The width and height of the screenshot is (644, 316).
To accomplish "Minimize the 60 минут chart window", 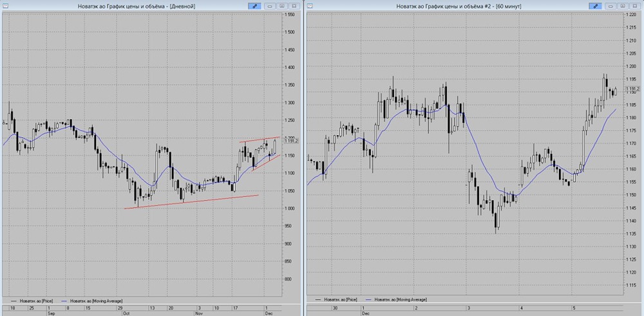I will pyautogui.click(x=612, y=6).
